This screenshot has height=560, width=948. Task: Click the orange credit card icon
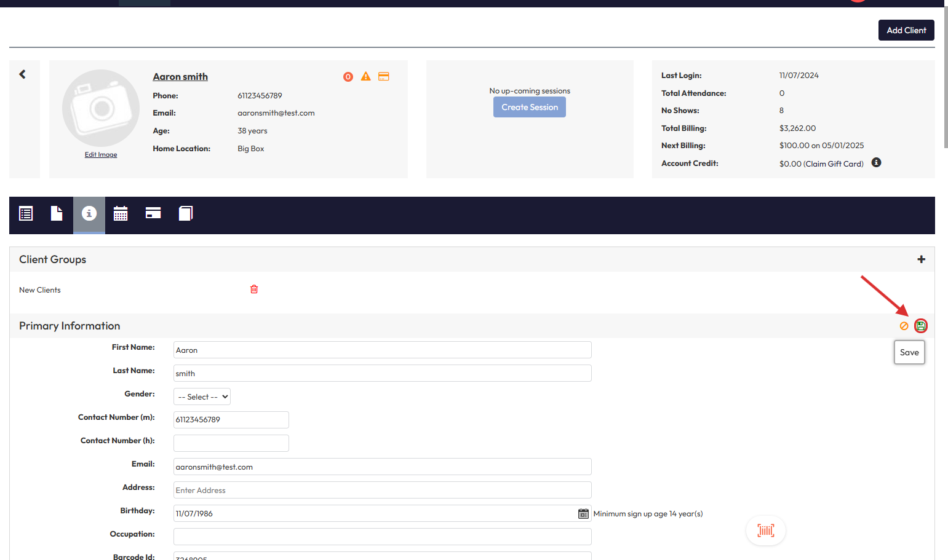[x=384, y=77]
